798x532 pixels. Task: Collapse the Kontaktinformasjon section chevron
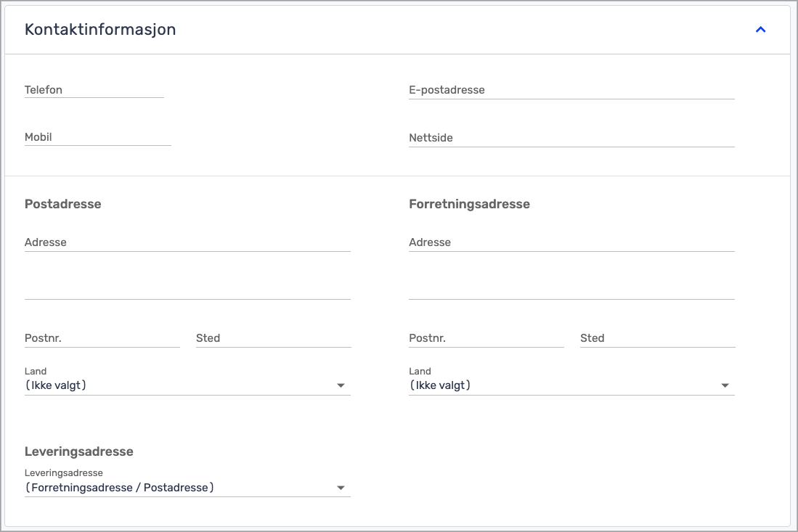(x=760, y=30)
